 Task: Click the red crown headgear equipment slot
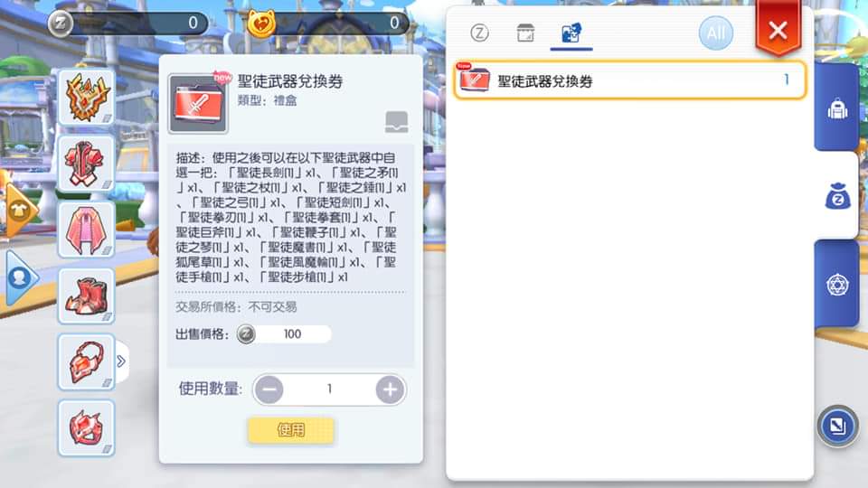point(87,98)
